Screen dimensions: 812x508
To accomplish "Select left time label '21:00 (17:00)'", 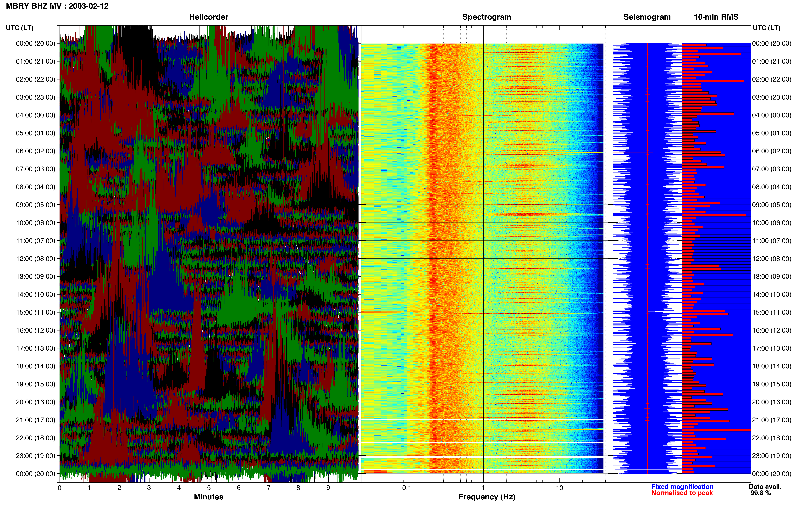I will (x=35, y=420).
